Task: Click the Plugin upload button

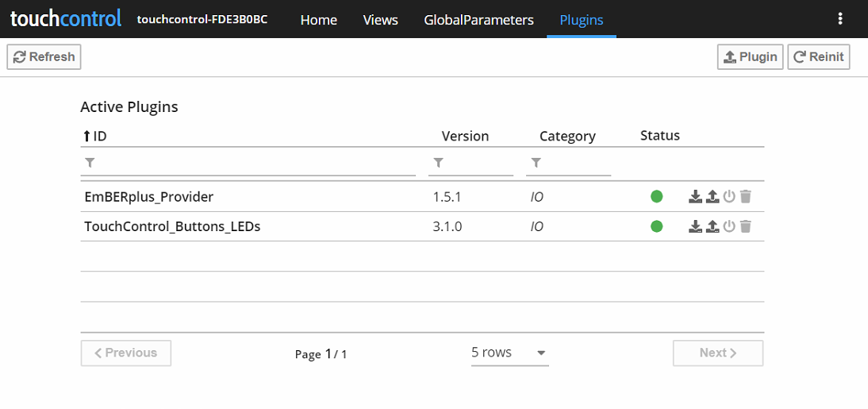Action: 750,57
